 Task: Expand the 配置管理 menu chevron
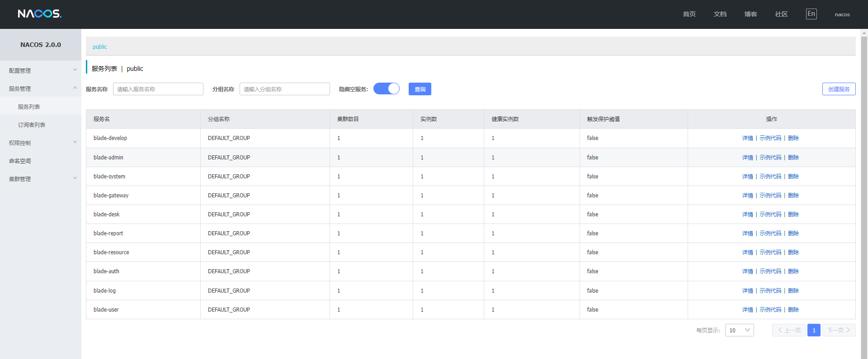click(x=75, y=70)
